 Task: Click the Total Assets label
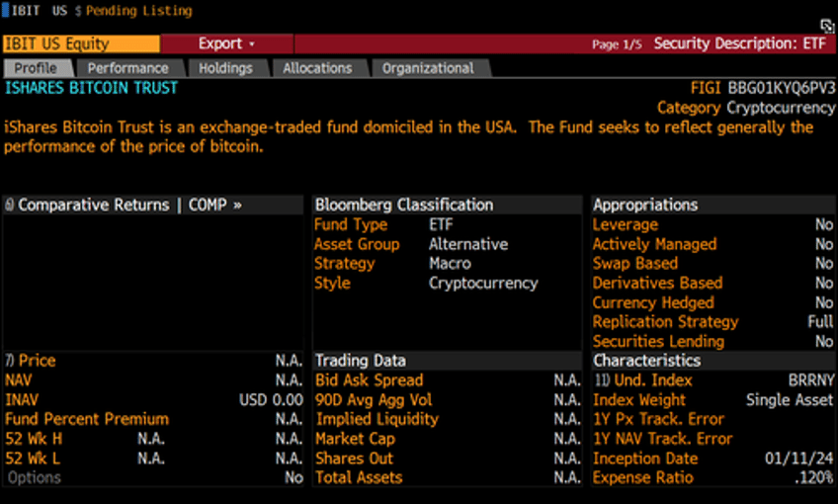(359, 477)
